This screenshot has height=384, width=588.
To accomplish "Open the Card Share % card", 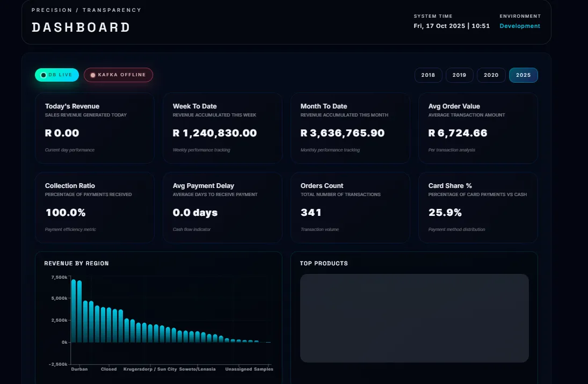I will (x=478, y=207).
